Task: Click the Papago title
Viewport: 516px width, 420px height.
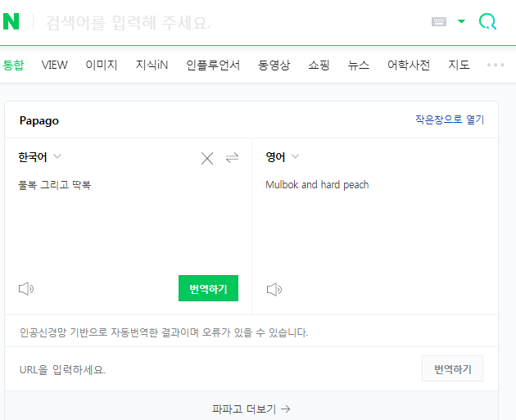Action: point(39,120)
